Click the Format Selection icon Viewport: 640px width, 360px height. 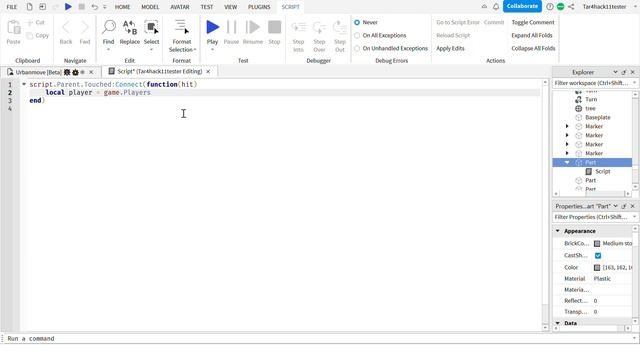click(181, 27)
